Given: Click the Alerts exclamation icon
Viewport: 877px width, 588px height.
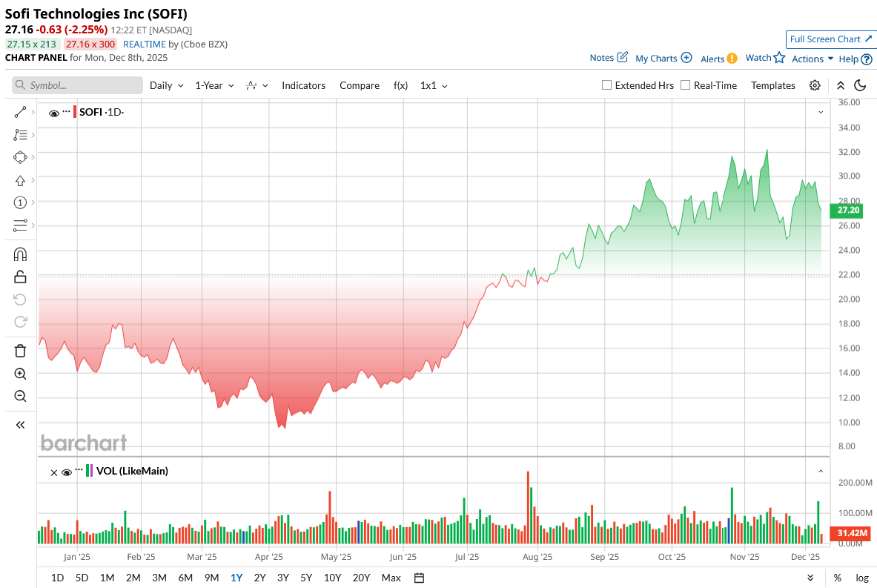Looking at the screenshot, I should [x=732, y=58].
